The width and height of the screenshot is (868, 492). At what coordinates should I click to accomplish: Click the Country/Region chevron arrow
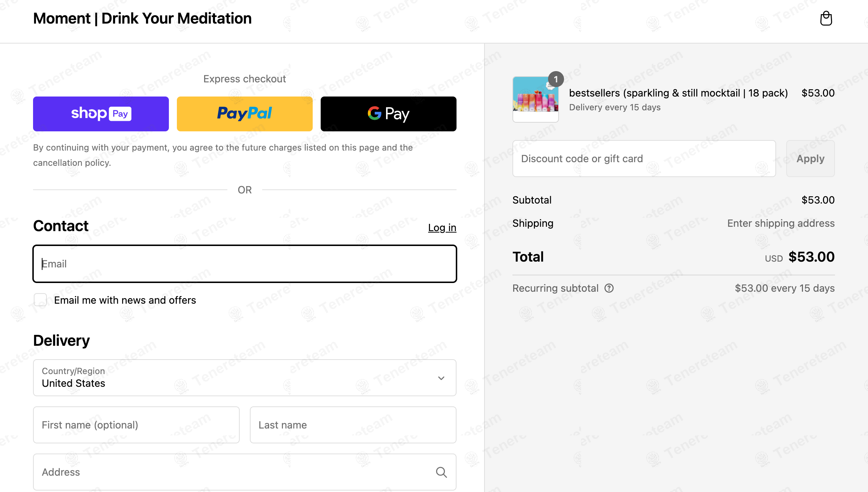point(441,378)
